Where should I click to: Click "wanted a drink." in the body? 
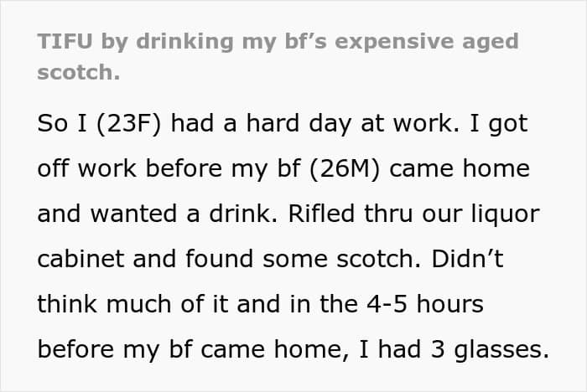[184, 214]
